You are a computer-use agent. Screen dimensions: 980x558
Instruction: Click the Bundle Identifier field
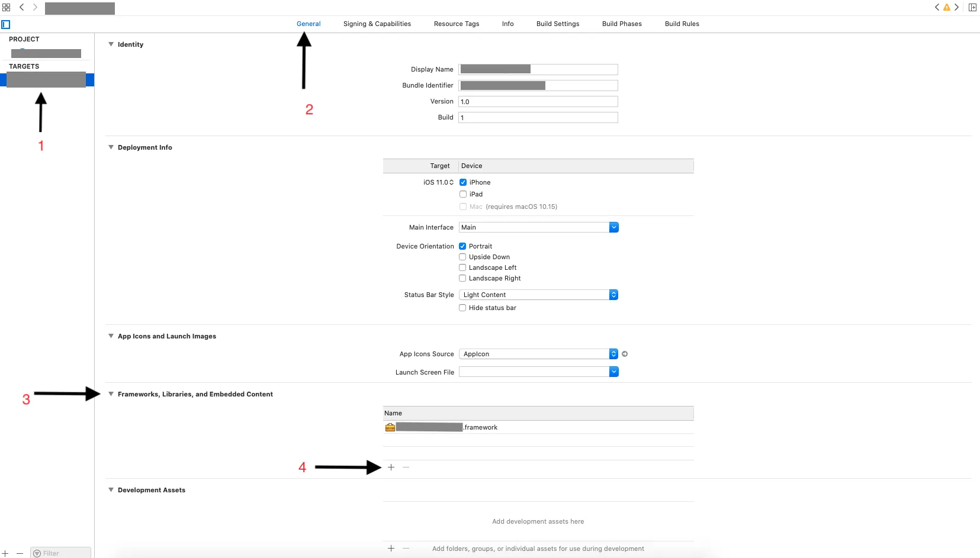click(x=538, y=85)
